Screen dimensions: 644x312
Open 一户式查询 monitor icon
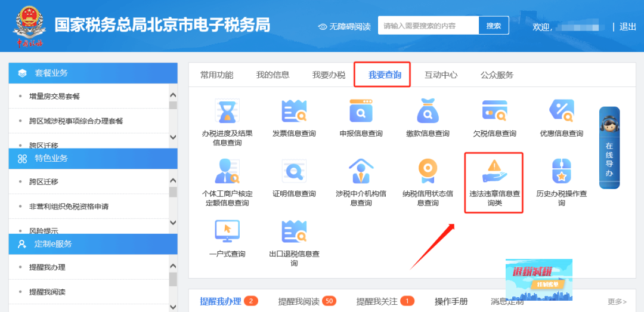pyautogui.click(x=227, y=231)
